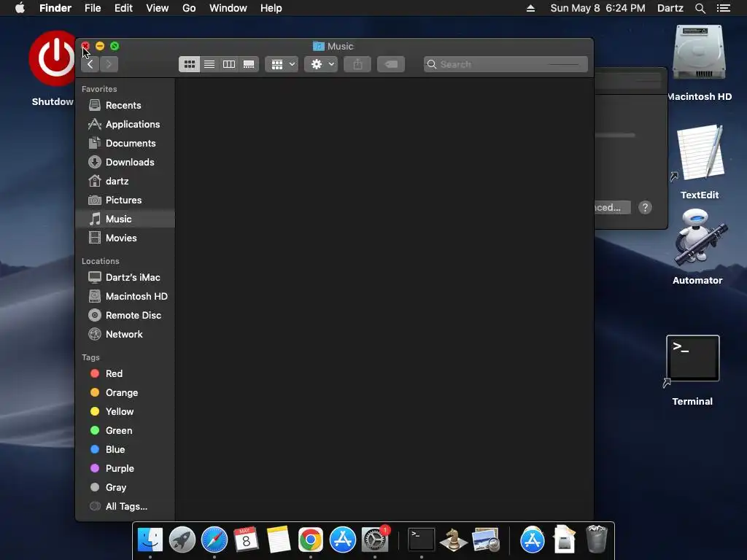Filter by the Red tag
The height and width of the screenshot is (560, 747).
125,374
